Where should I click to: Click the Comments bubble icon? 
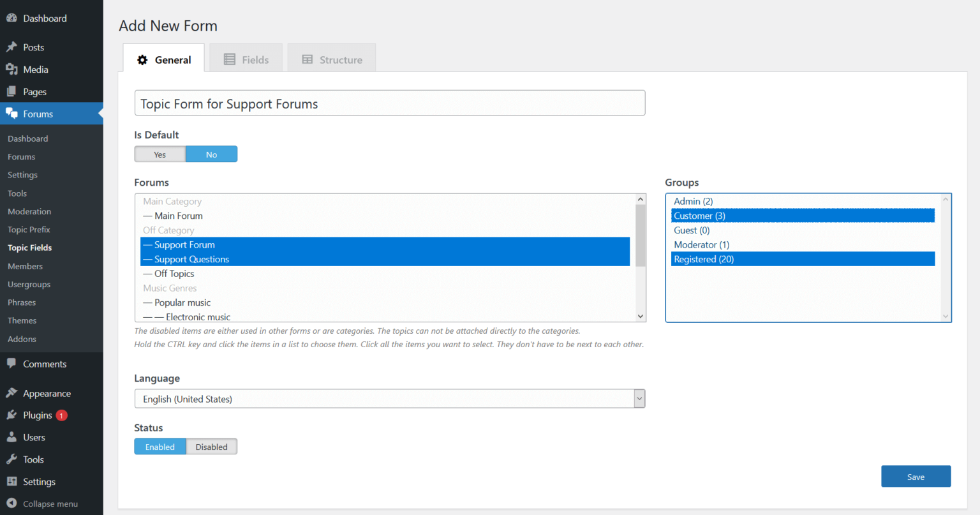tap(11, 364)
